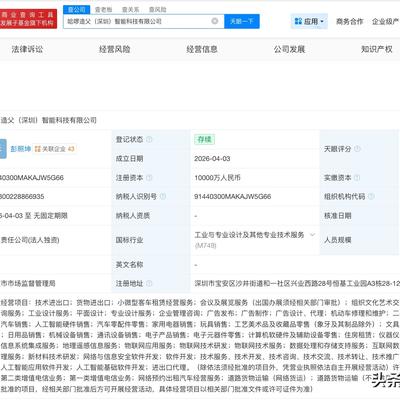Click industry text 工业与专业设计及其他专业技术服务

249,235
